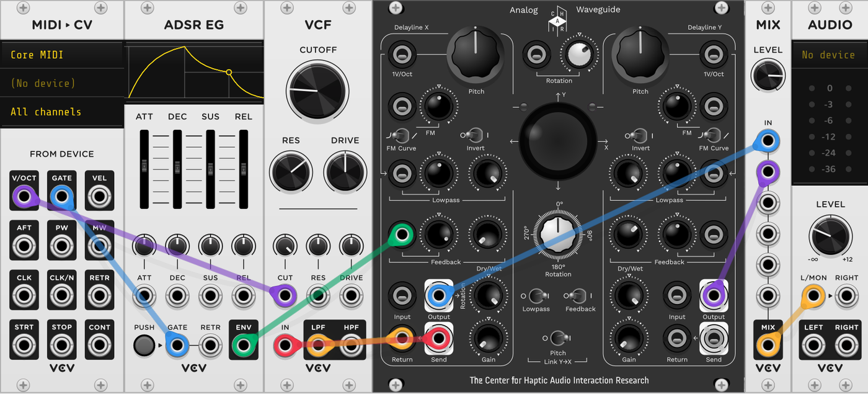The width and height of the screenshot is (868, 394).
Task: Click the PW pitch wheel jack
Action: tap(61, 247)
